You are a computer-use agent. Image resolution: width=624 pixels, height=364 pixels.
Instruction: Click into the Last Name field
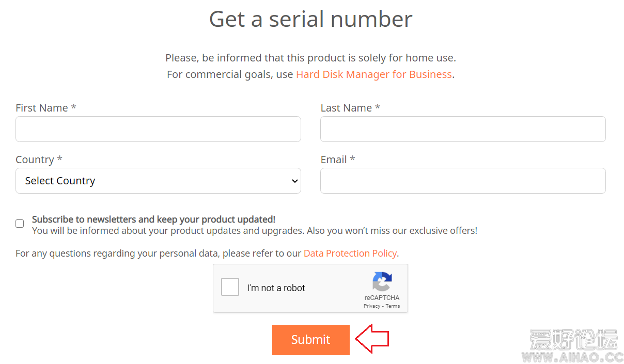(463, 129)
